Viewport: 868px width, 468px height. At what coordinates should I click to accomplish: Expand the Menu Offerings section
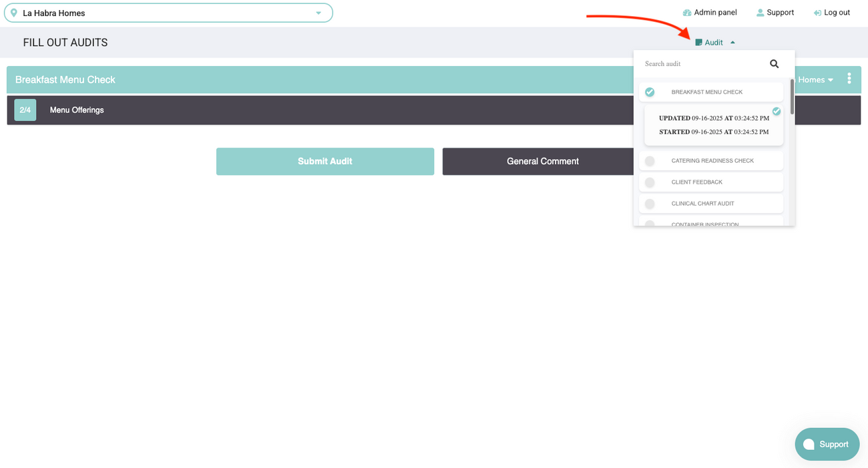[434, 110]
